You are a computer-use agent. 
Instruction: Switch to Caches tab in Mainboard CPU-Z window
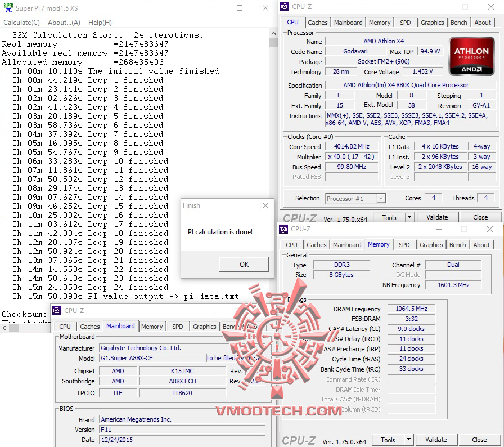pyautogui.click(x=90, y=327)
